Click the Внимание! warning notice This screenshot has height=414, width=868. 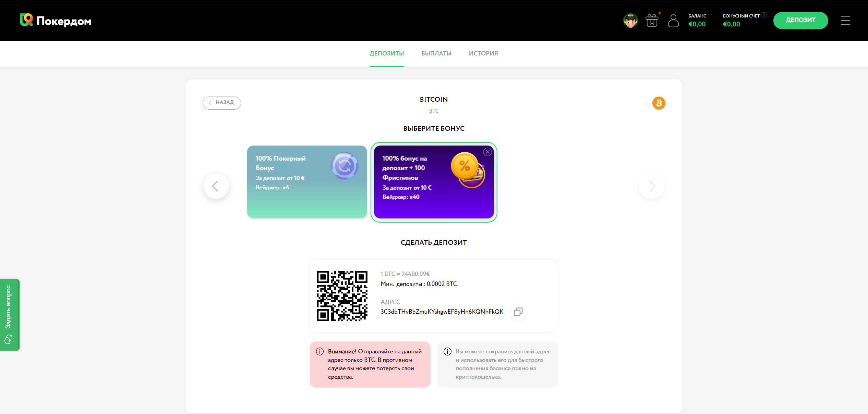[370, 364]
